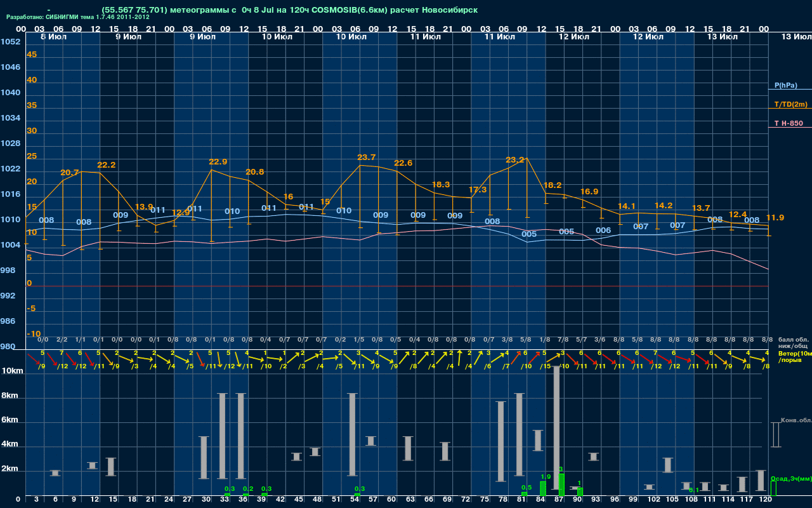Select the 23.7 temperature peak label
This screenshot has width=812, height=508.
(x=367, y=157)
